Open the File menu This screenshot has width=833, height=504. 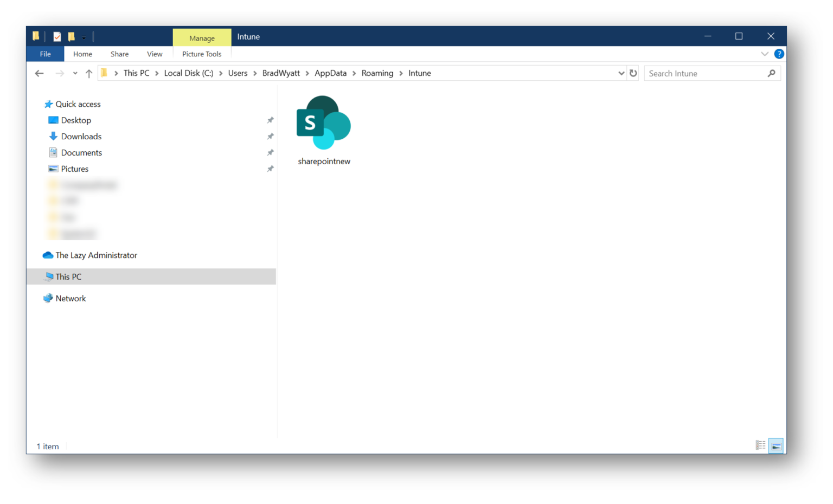45,54
